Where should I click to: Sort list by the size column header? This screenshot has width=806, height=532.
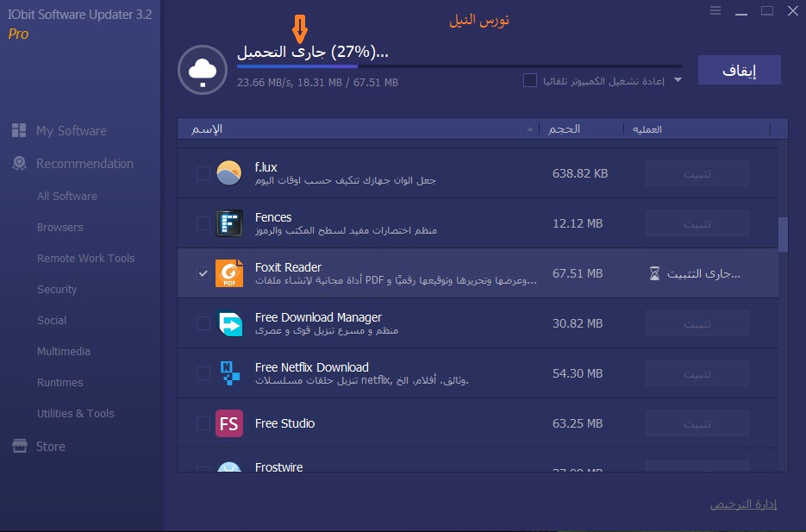pyautogui.click(x=565, y=128)
